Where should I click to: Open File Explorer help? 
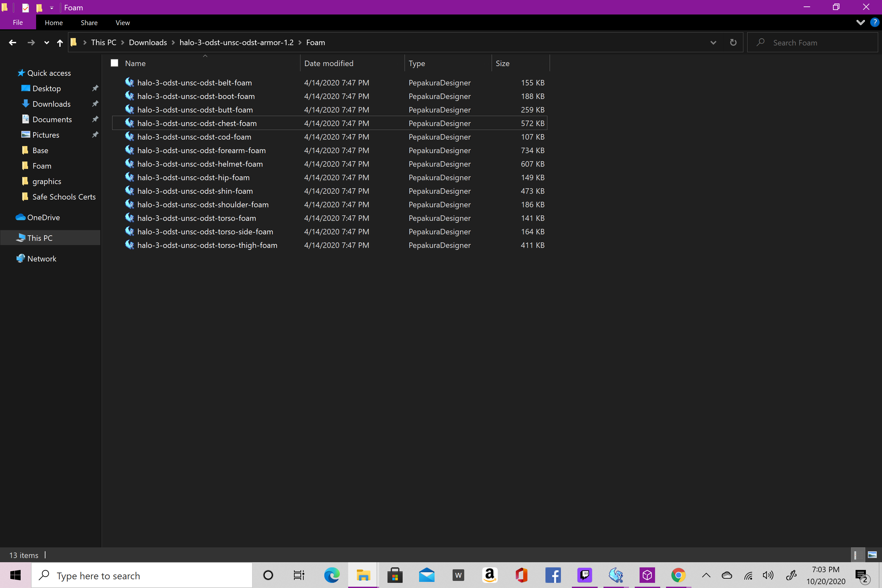click(x=875, y=23)
